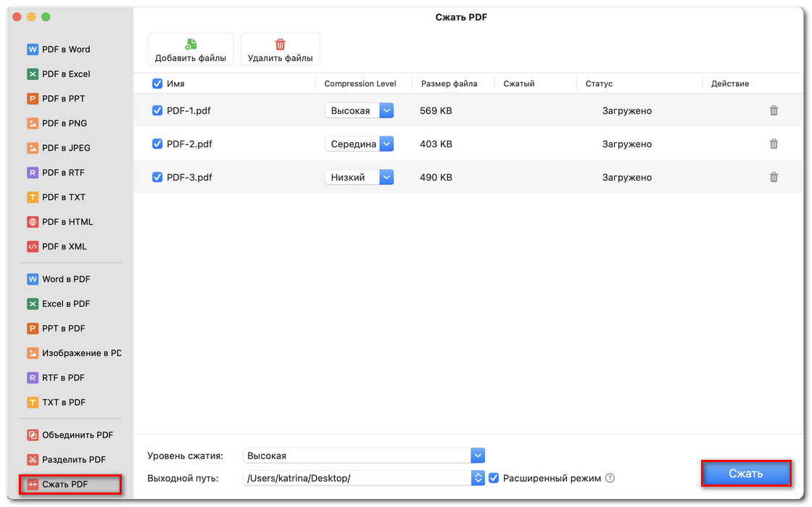Delete the PDF-3.pdf row via trash icon
The height and width of the screenshot is (507, 812).
(x=774, y=177)
